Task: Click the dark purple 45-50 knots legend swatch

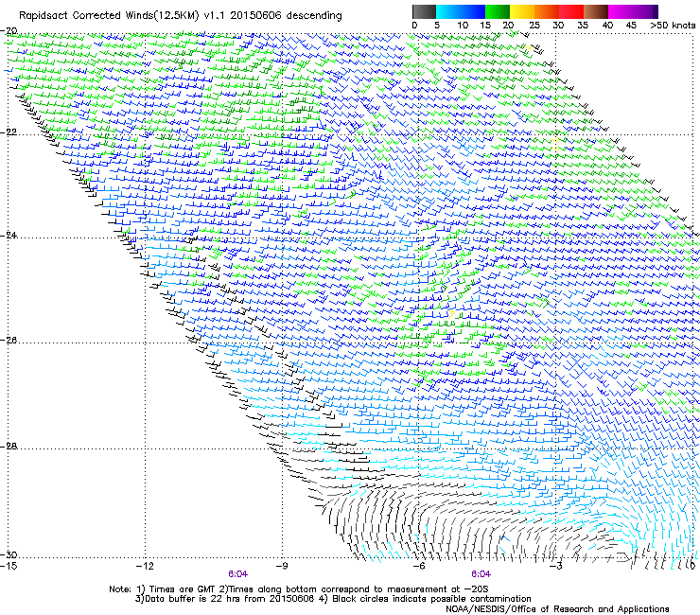Action: point(645,11)
